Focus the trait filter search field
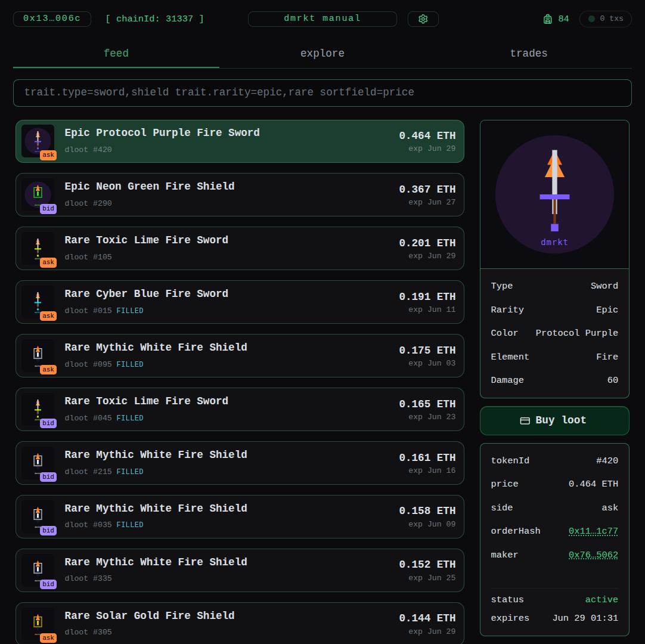Image resolution: width=645 pixels, height=644 pixels. (x=322, y=93)
